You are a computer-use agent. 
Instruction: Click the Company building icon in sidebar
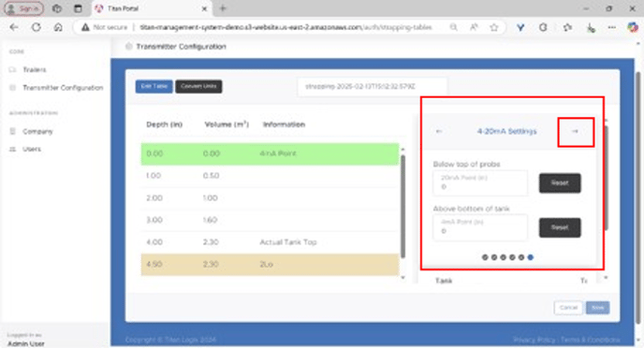12,131
